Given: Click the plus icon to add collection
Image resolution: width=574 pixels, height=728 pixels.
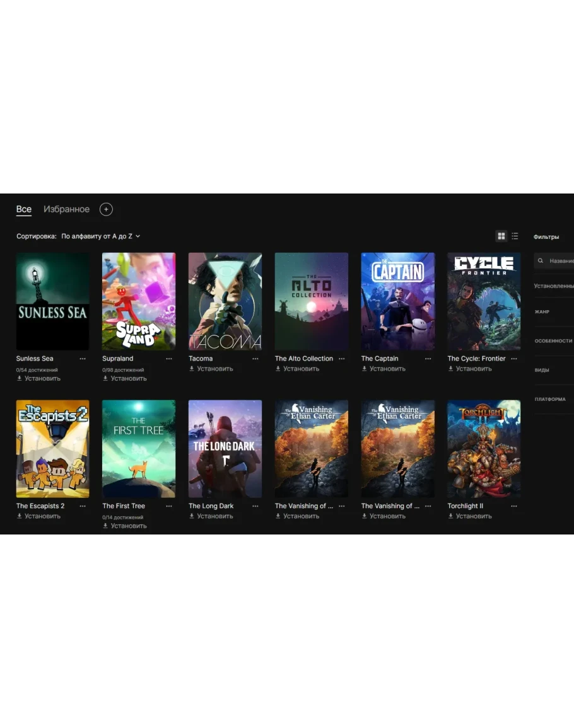Looking at the screenshot, I should tap(106, 209).
